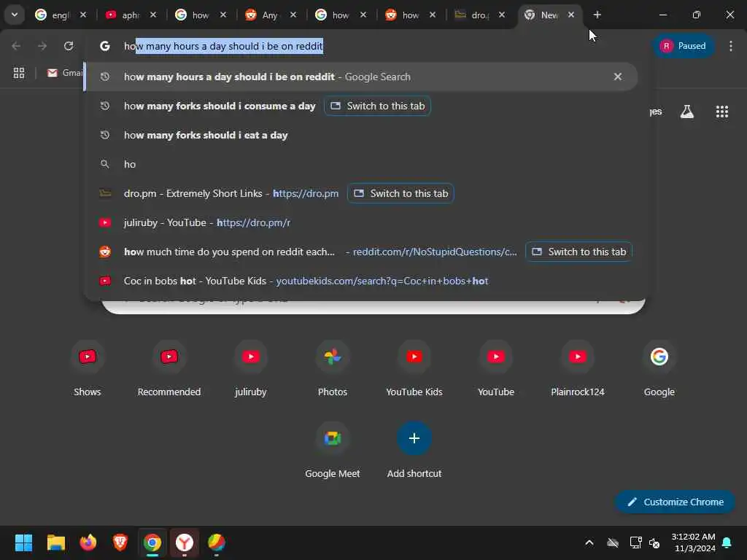Open the Gmail bookmark
Image resolution: width=747 pixels, height=560 pixels.
click(x=65, y=73)
